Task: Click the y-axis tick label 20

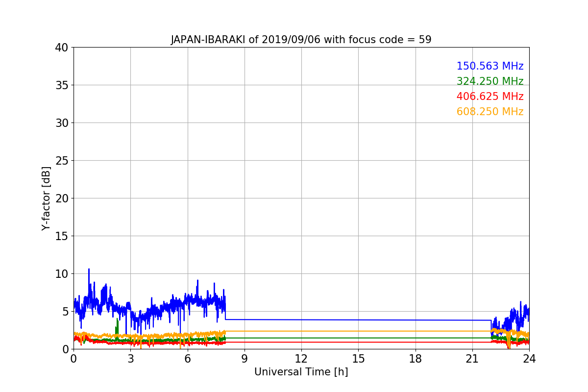Action: [x=61, y=198]
